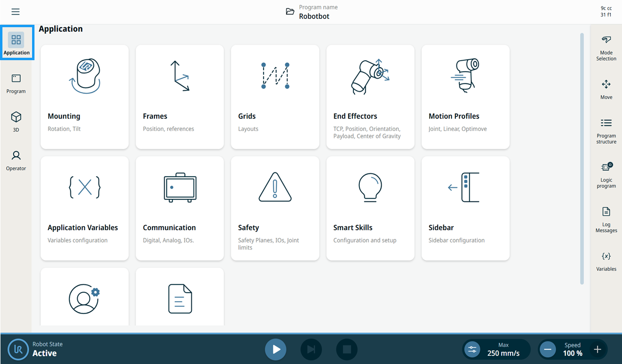
Task: Open the Sidebar configuration tile
Action: pos(466,208)
